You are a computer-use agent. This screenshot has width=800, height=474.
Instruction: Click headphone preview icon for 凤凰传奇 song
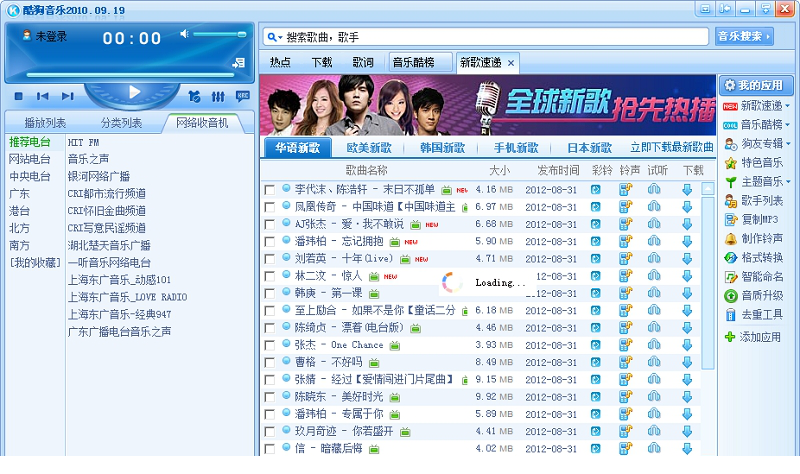[655, 206]
